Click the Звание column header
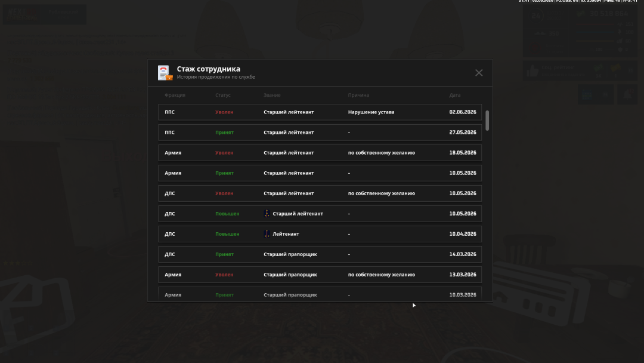Image resolution: width=644 pixels, height=363 pixels. [272, 95]
